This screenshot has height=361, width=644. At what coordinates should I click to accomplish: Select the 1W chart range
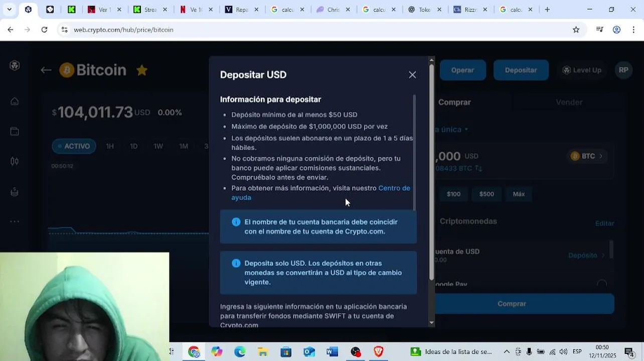pos(158,146)
